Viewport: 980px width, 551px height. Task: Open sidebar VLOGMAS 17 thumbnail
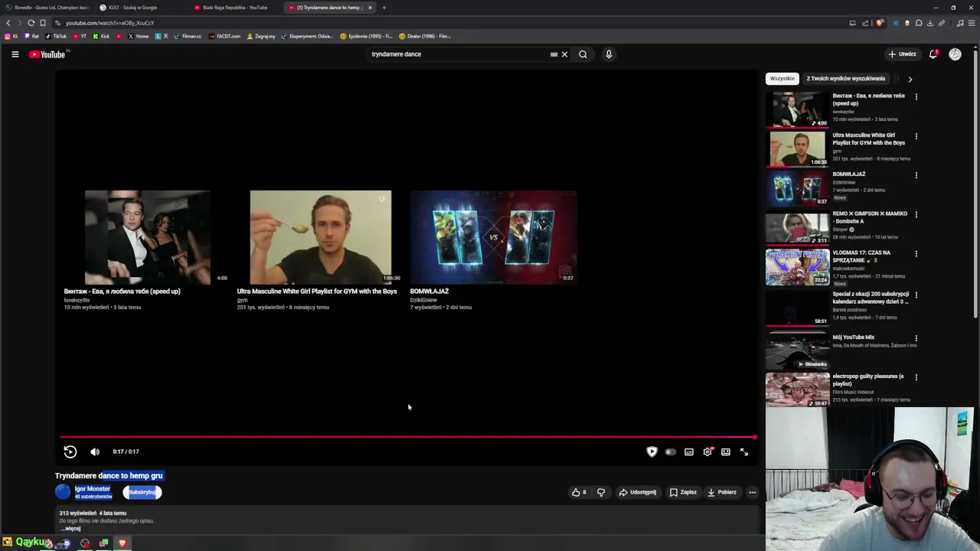[797, 267]
